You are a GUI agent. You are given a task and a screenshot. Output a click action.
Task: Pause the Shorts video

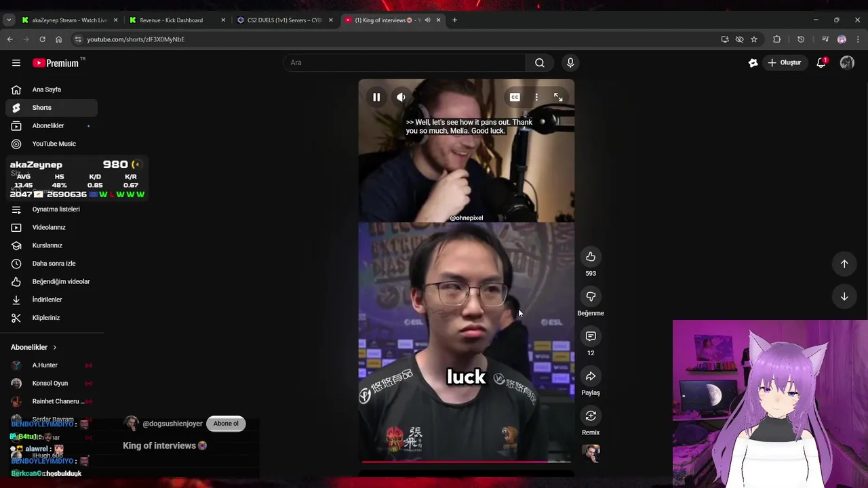pyautogui.click(x=376, y=97)
